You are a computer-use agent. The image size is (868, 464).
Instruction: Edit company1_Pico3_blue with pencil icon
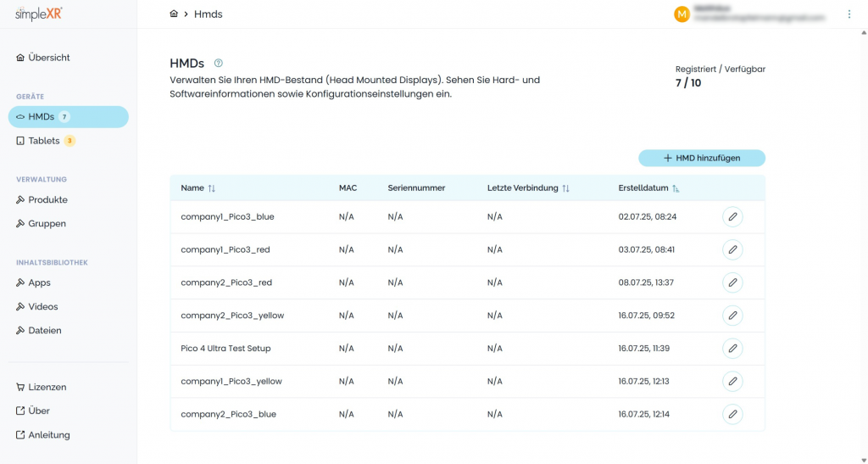point(732,216)
